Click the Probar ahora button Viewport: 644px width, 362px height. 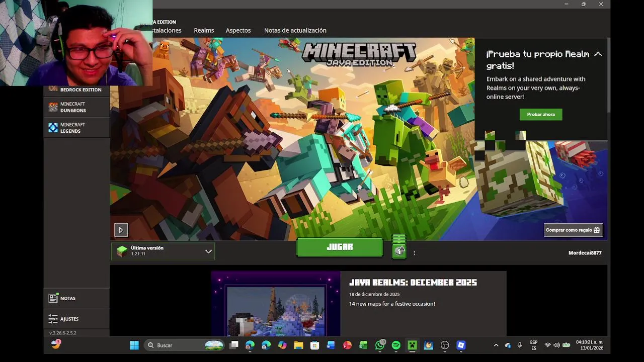[541, 115]
